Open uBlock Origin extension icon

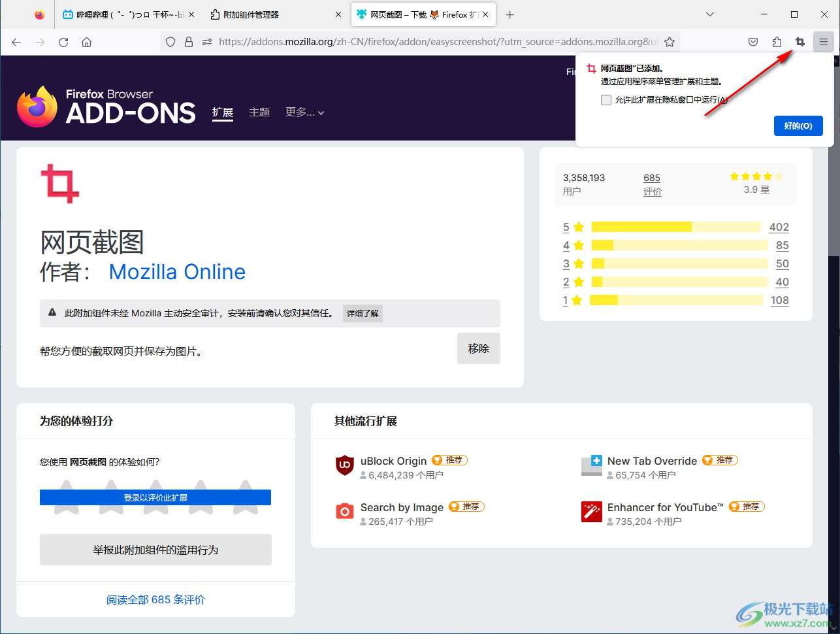344,465
